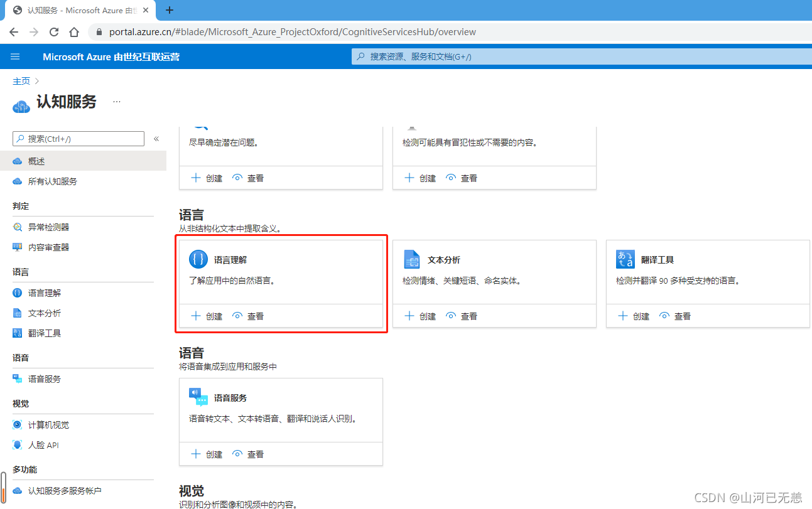The height and width of the screenshot is (509, 812).
Task: Click 创建 under 检测可能具有冒犯性 content card
Action: (420, 178)
